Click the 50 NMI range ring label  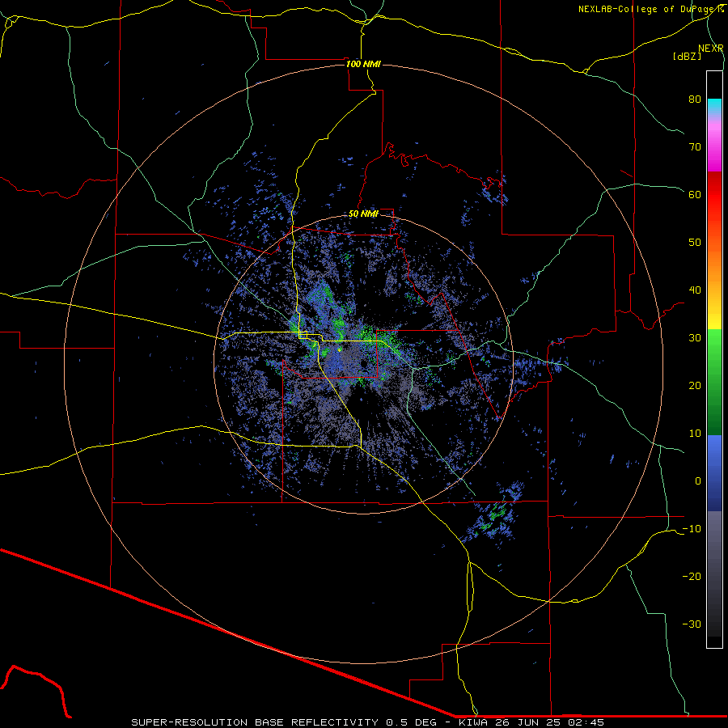point(363,214)
